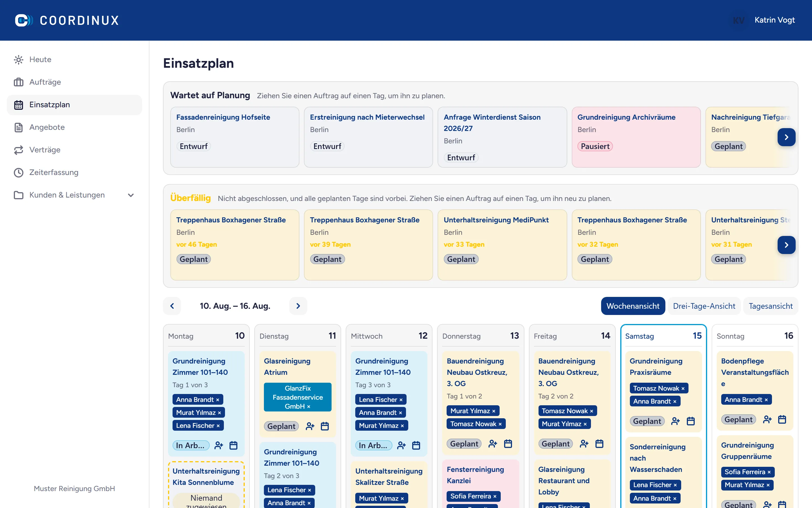The image size is (812, 508).
Task: Open Unterhaltsreinigung MediPunkt overdue order
Action: tap(496, 220)
